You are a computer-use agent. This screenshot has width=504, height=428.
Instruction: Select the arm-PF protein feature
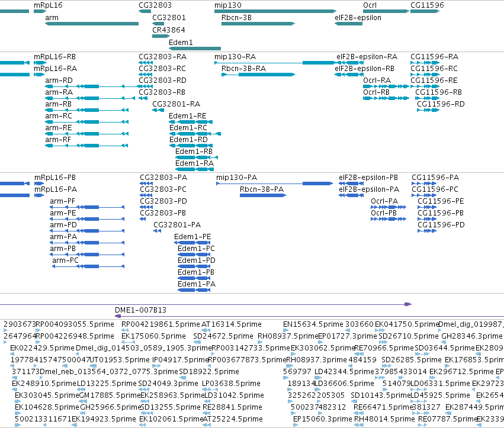pos(87,207)
